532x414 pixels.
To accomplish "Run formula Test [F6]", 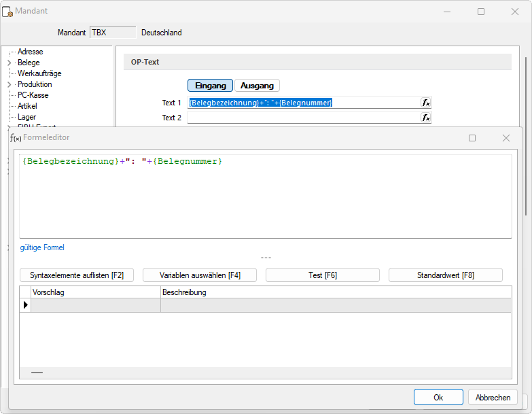I will 323,275.
